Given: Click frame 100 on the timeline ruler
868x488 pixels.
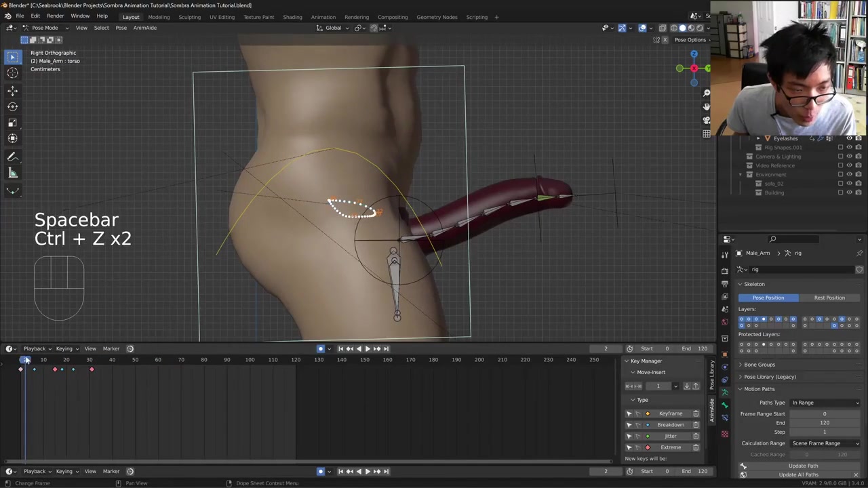Looking at the screenshot, I should click(250, 360).
